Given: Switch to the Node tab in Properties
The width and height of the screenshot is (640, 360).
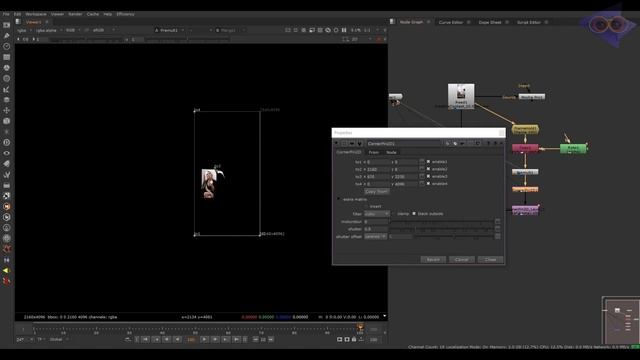Looking at the screenshot, I should (x=391, y=152).
